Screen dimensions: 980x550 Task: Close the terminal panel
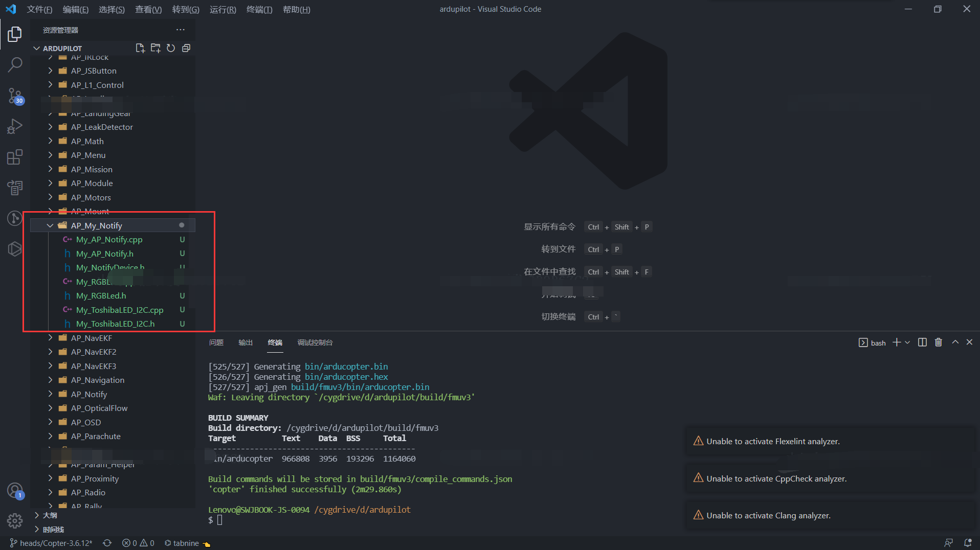(969, 342)
